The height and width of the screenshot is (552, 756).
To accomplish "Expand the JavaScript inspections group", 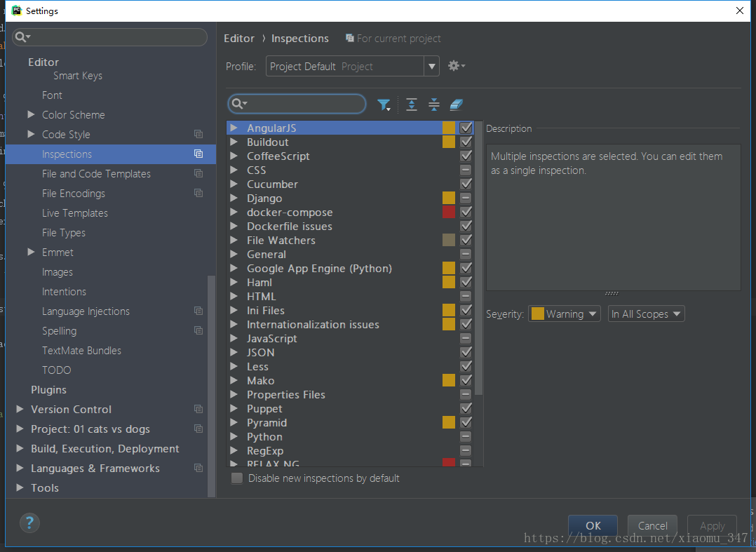I will point(234,338).
